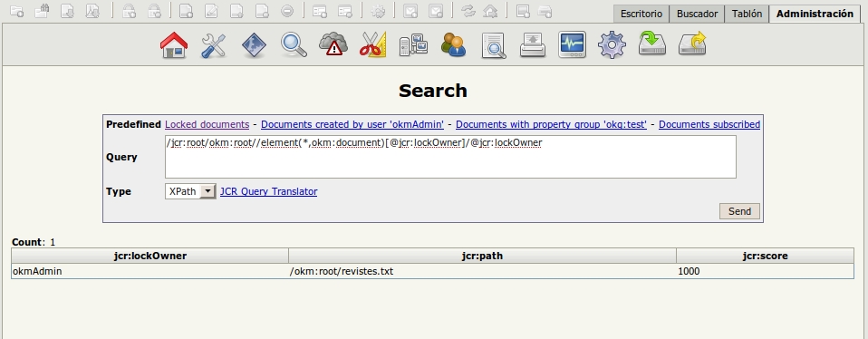Viewport: 868px width, 339px height.
Task: Click the drive with yellow arrow export icon
Action: tap(692, 44)
